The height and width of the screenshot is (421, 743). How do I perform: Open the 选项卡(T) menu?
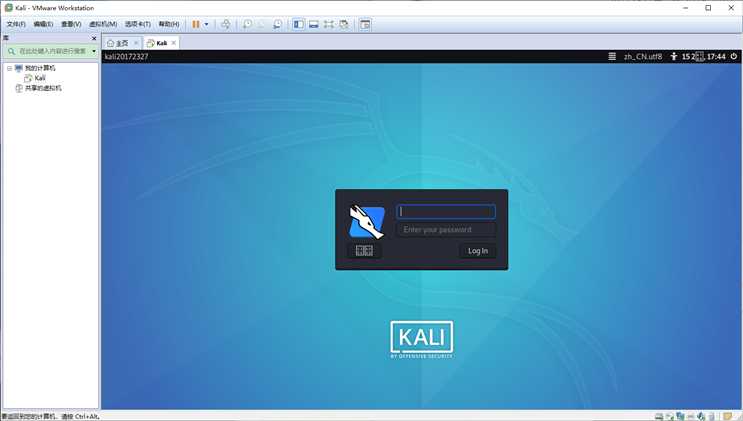pos(137,24)
